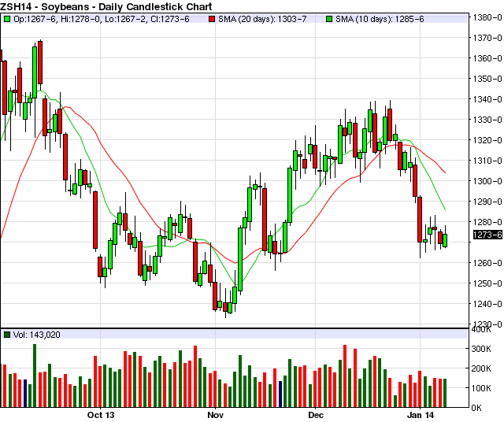
Task: Click the dark green Vol legend swatch
Action: point(7,335)
